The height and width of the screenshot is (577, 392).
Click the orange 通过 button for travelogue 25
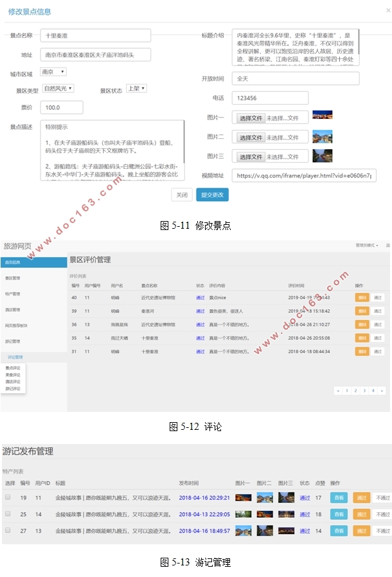361,514
